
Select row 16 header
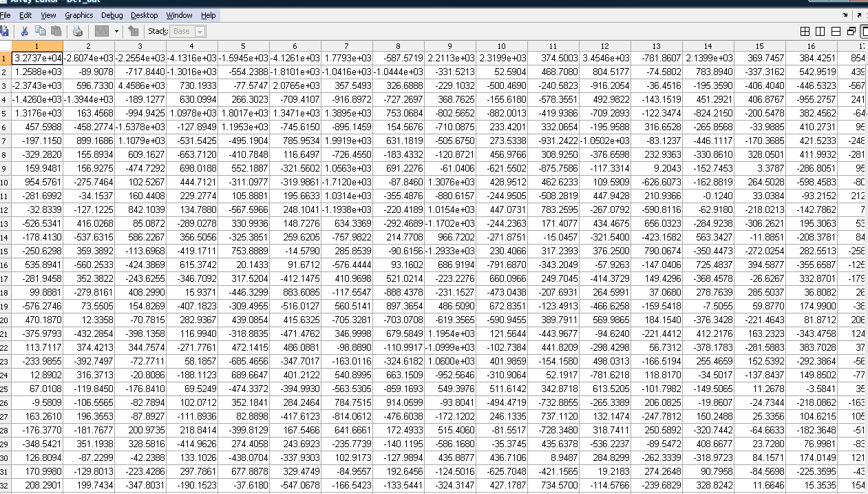click(x=6, y=265)
